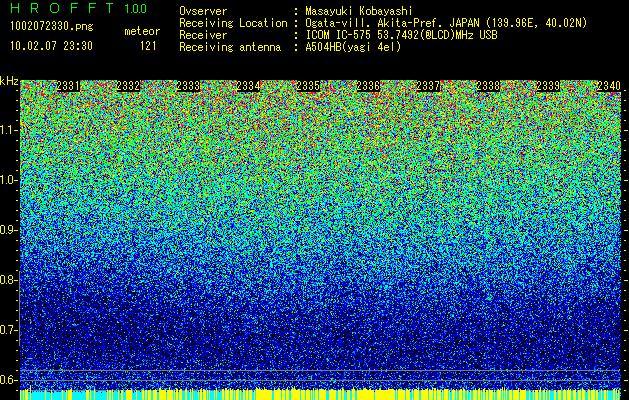Screen dimensions: 629x400
Task: Click the HROFFT 1.0.0 title text
Action: [x=79, y=8]
